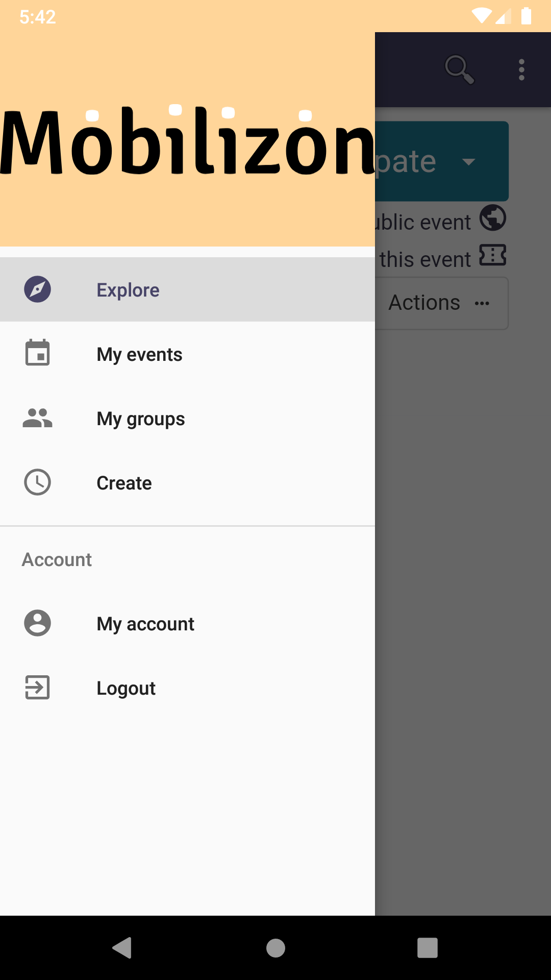Viewport: 551px width, 980px height.
Task: Tap the Logout exit arrow icon
Action: [x=37, y=688]
